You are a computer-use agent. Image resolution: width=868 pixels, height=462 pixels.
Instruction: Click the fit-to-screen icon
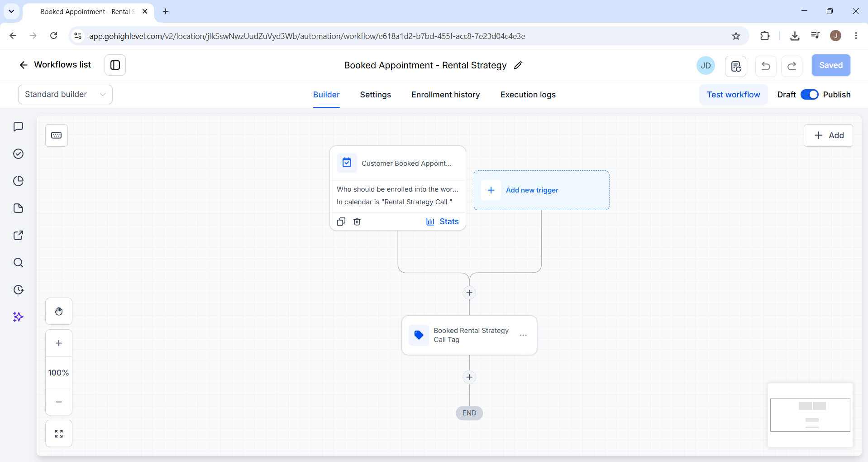point(59,433)
